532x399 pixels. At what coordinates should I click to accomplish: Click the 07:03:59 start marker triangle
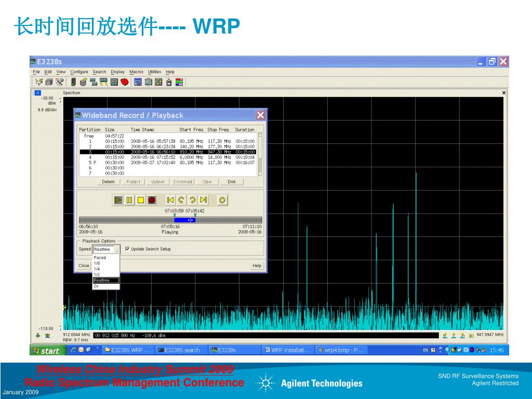point(175,215)
